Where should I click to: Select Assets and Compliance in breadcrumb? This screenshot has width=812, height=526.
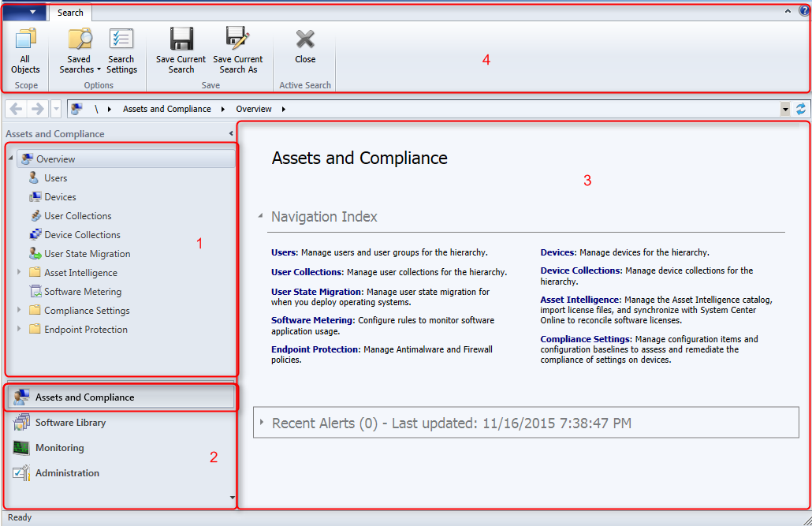167,109
